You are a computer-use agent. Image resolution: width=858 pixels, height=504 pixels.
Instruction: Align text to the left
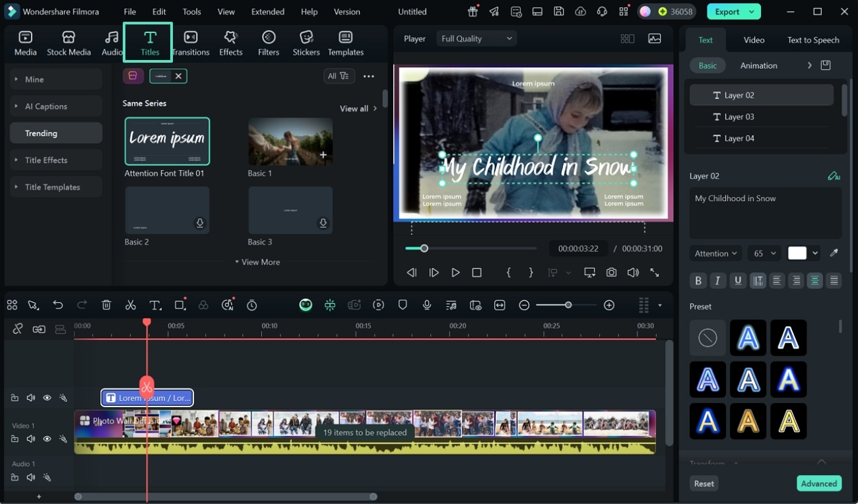tap(777, 280)
